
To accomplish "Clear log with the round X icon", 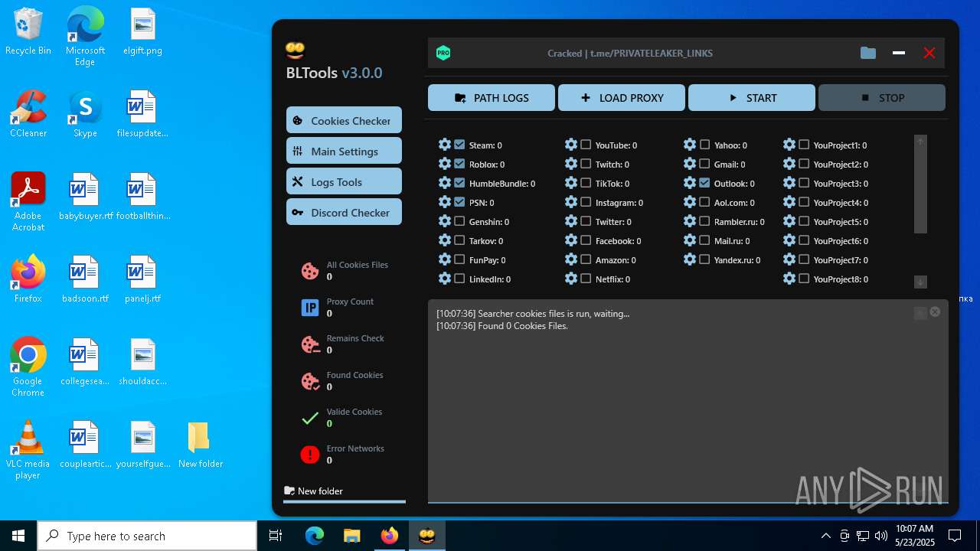I will tap(935, 311).
